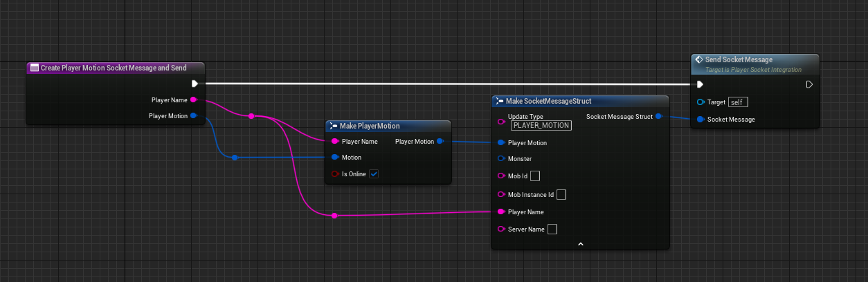The height and width of the screenshot is (282, 868).
Task: Click the Make PlayerMotion struct icon
Action: pos(333,126)
